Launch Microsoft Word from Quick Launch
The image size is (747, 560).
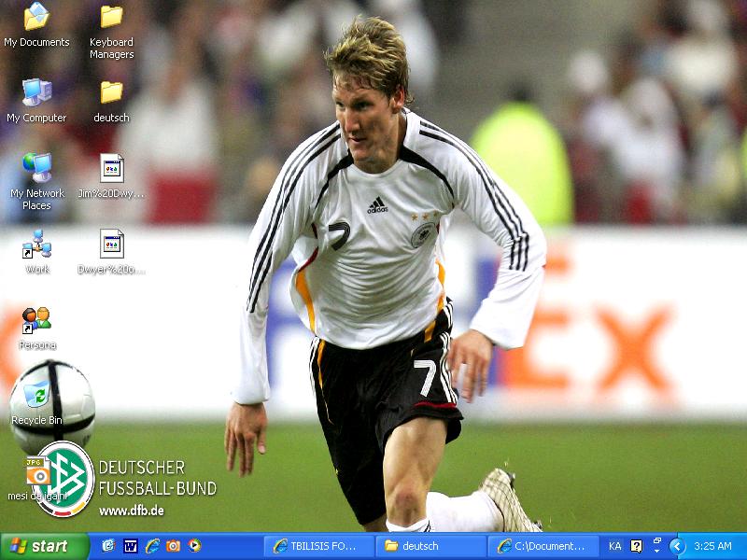coord(130,546)
